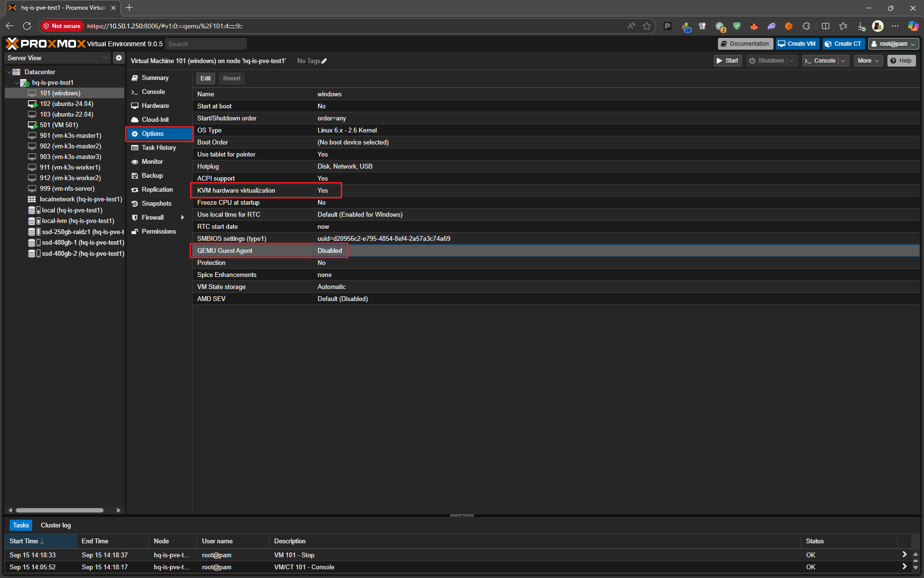
Task: Click the Not secure site badge
Action: click(x=62, y=26)
